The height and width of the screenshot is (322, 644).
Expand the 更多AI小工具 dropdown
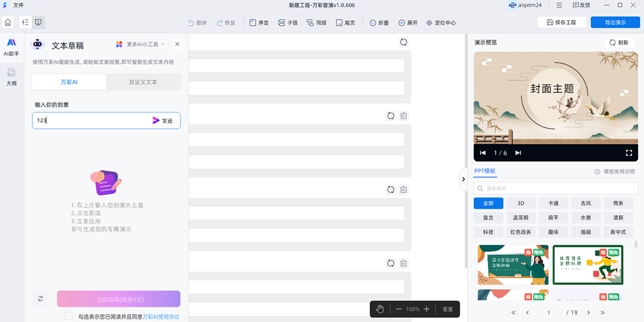click(141, 45)
